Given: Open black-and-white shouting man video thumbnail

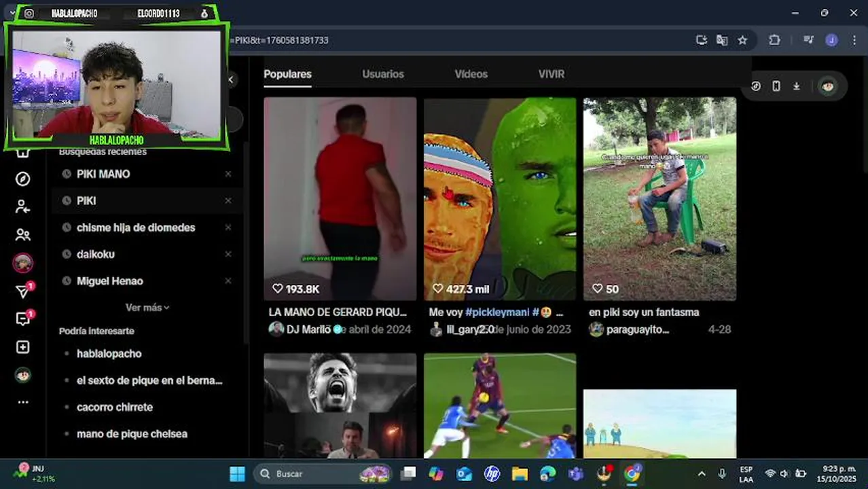Looking at the screenshot, I should (x=340, y=405).
